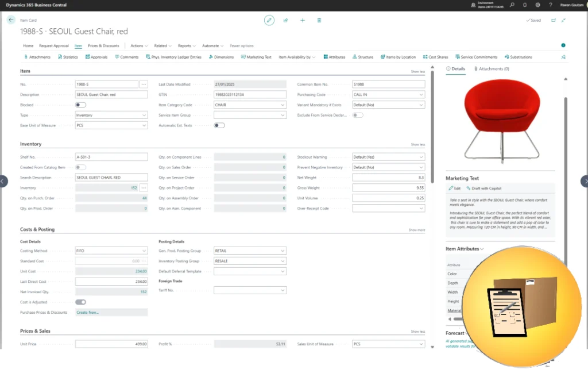Go back using the back arrow
This screenshot has width=588, height=373.
[11, 20]
